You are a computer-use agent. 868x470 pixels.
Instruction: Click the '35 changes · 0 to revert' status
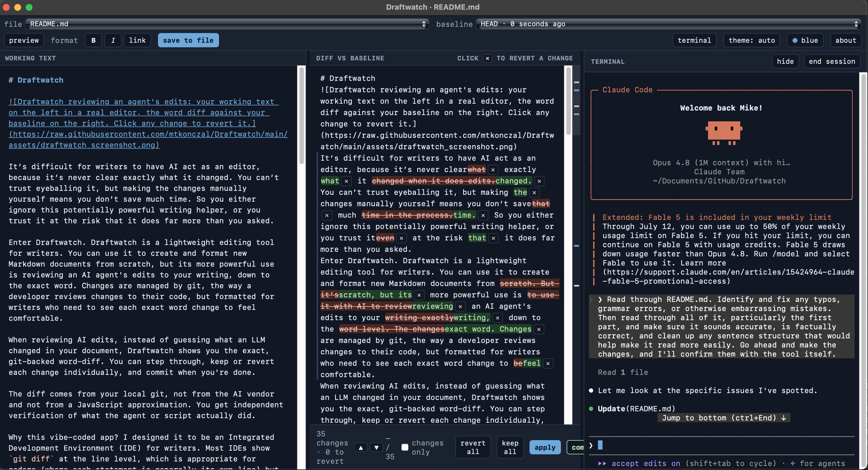pyautogui.click(x=332, y=447)
